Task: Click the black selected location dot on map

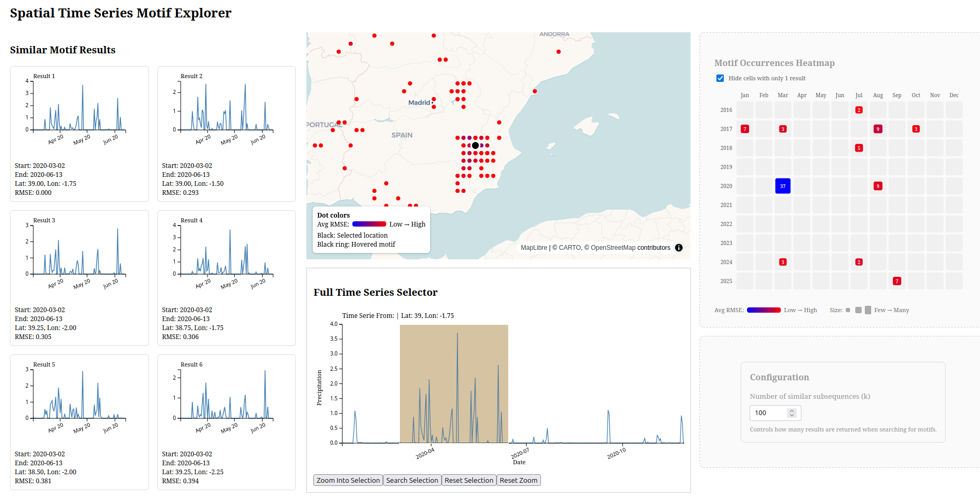Action: coord(475,145)
